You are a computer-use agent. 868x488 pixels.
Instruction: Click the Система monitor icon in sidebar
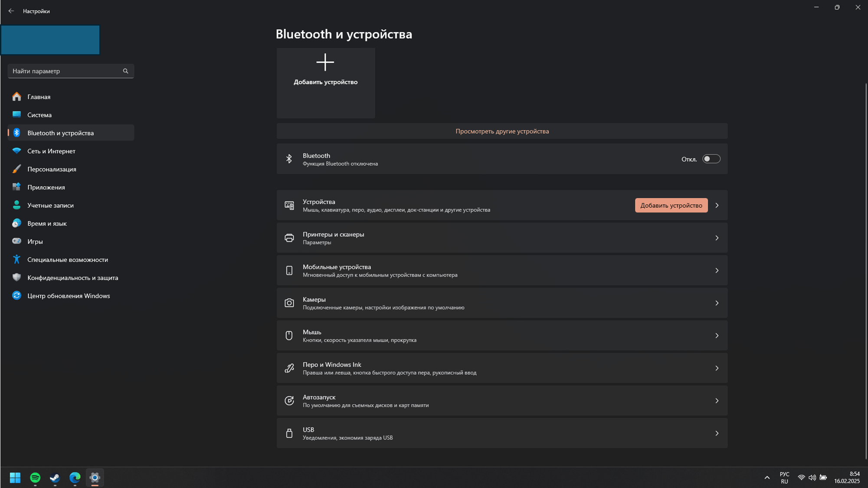tap(16, 115)
